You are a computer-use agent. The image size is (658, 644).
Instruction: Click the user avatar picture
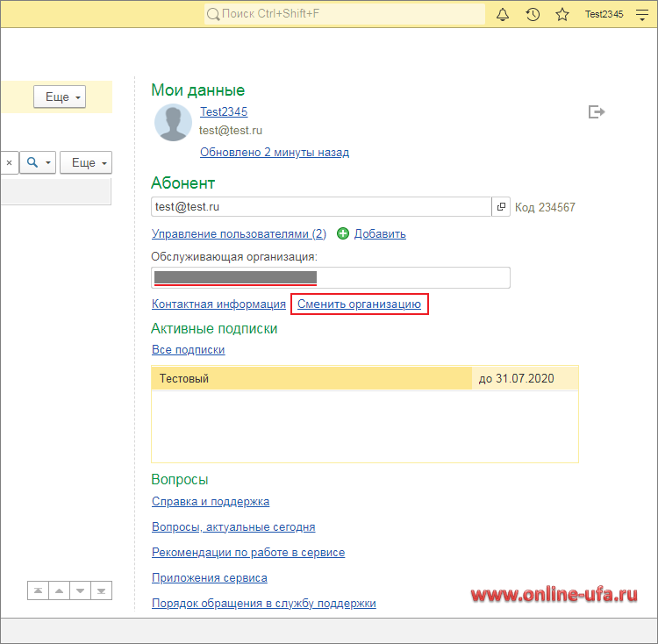tap(173, 123)
